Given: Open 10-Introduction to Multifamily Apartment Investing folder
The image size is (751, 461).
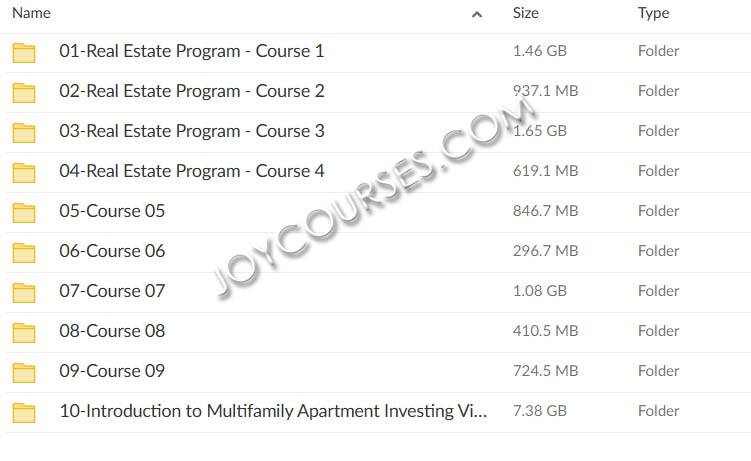Looking at the screenshot, I should click(x=273, y=411).
